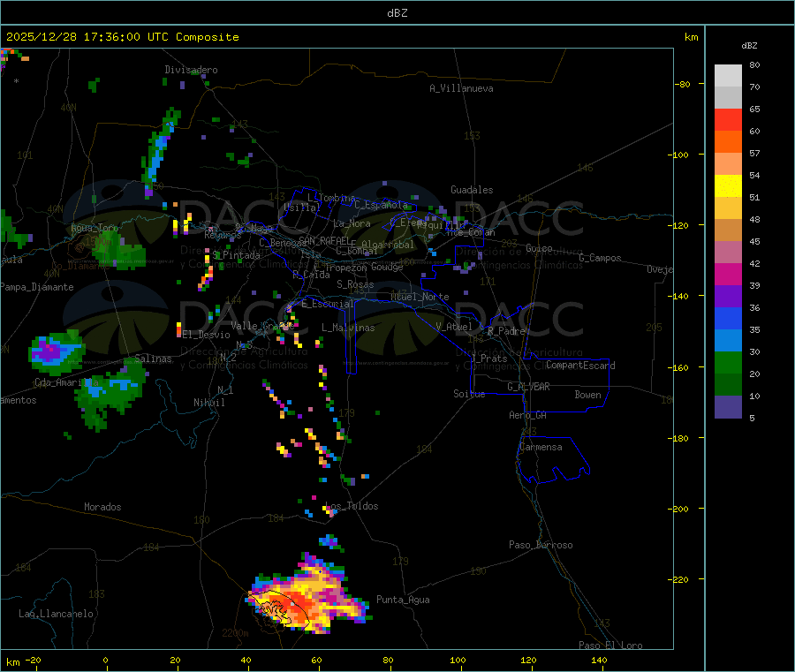Select the purple 39 dBZ legend swatch
The height and width of the screenshot is (672, 795).
coord(728,296)
